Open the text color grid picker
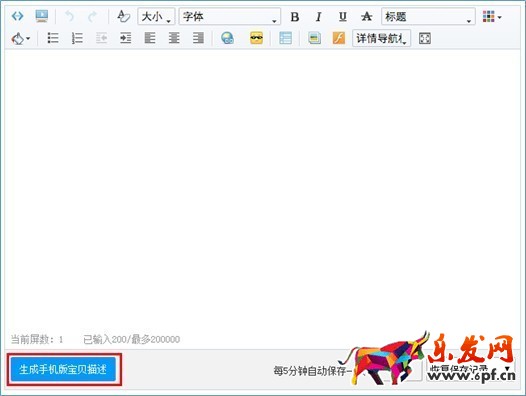526x396 pixels. [492, 16]
